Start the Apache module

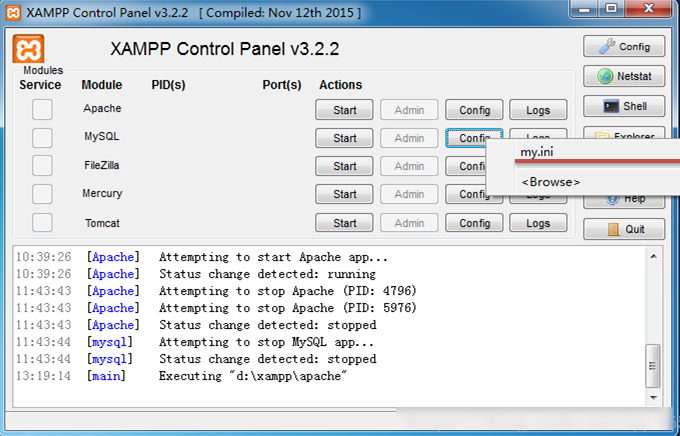point(344,110)
